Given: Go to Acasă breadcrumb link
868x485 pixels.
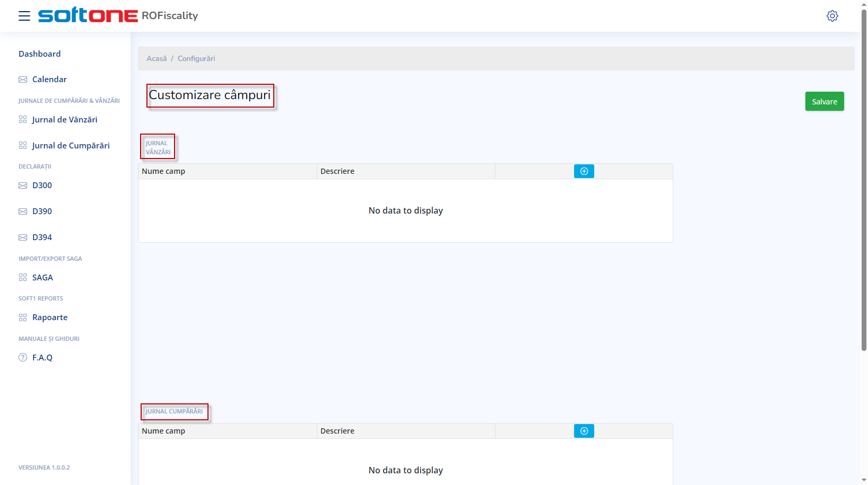Looking at the screenshot, I should 157,58.
